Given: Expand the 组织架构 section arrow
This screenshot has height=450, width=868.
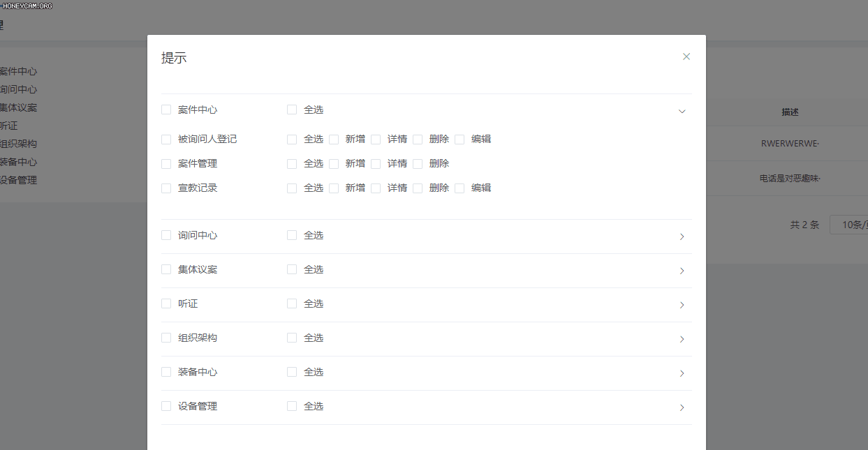Looking at the screenshot, I should pyautogui.click(x=682, y=339).
